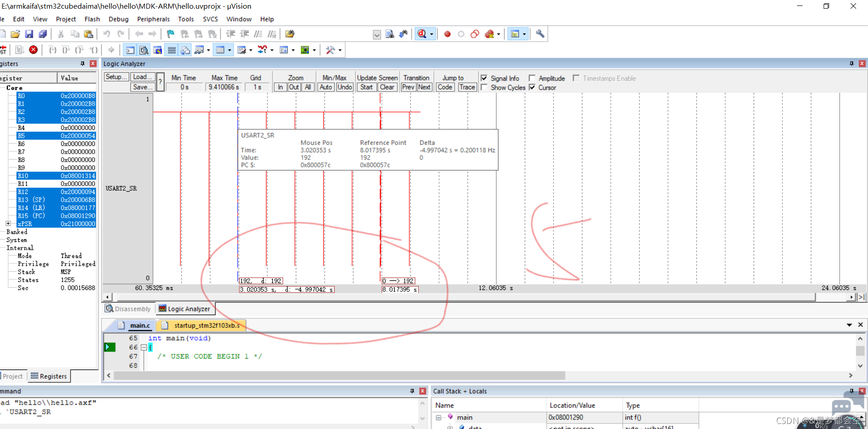Open the Configuration wrench icon
The height and width of the screenshot is (429, 868).
[x=540, y=34]
